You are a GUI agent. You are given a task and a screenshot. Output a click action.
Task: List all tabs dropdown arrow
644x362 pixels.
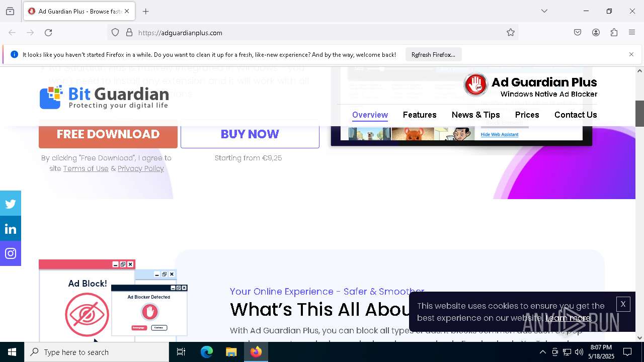544,11
